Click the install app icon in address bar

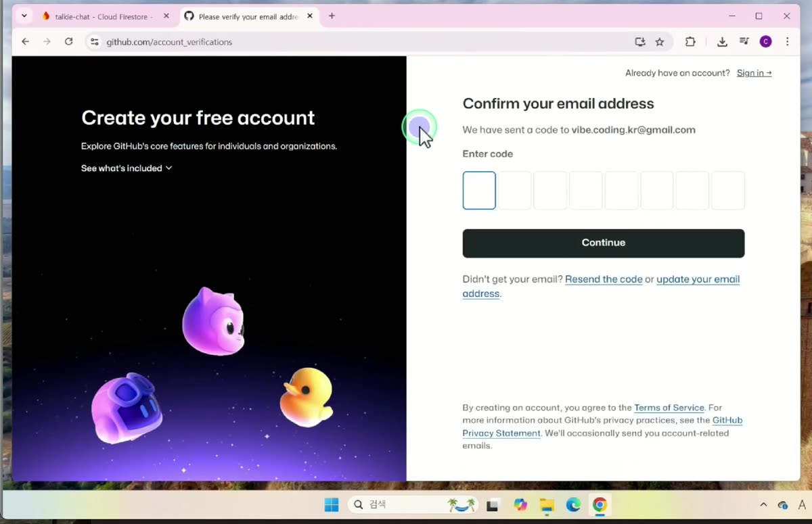tap(640, 42)
